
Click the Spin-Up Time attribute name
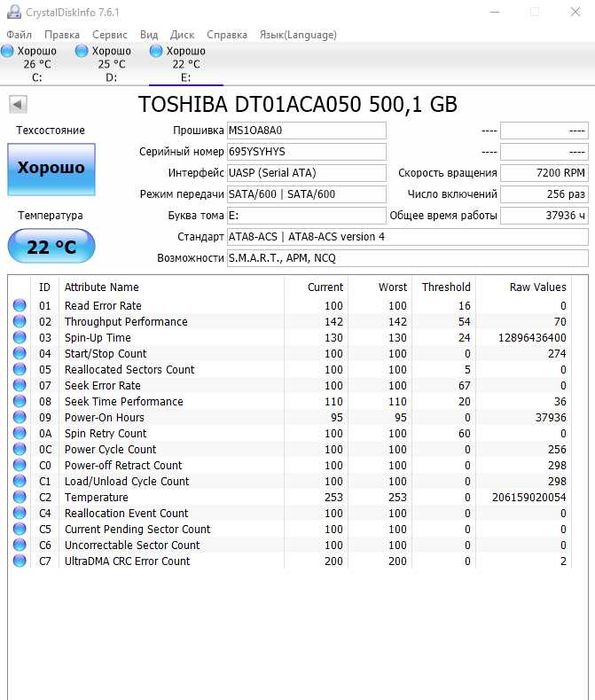(x=98, y=338)
